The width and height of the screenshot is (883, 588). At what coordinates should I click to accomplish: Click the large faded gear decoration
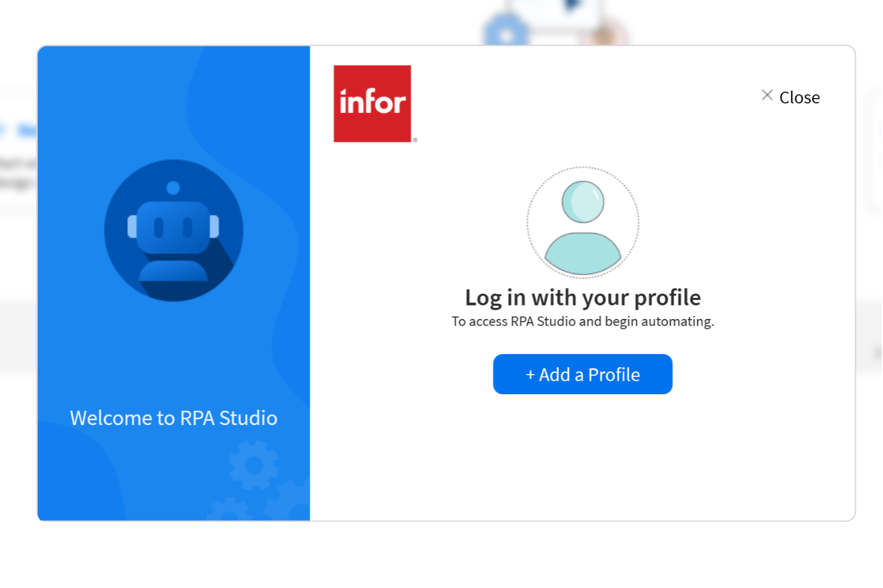click(x=254, y=465)
